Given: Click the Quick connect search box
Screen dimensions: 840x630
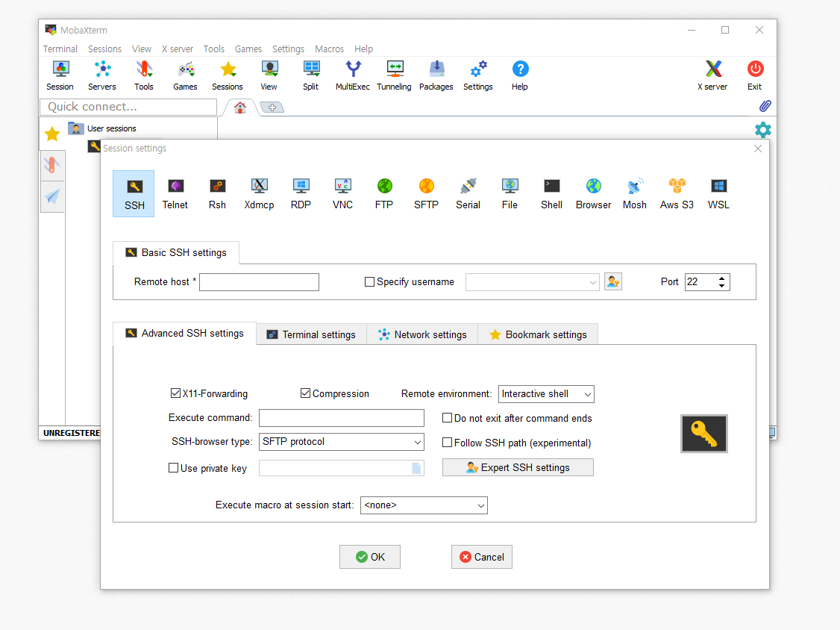Looking at the screenshot, I should pos(128,107).
